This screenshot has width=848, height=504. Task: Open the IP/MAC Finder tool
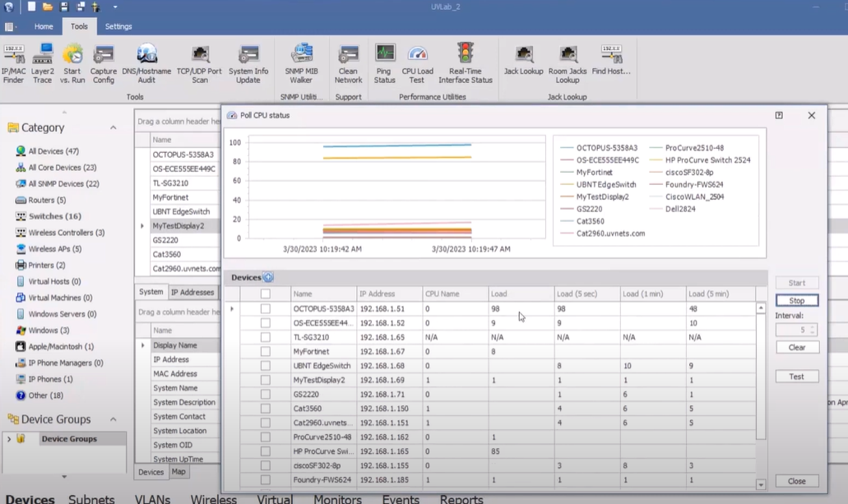click(x=14, y=64)
